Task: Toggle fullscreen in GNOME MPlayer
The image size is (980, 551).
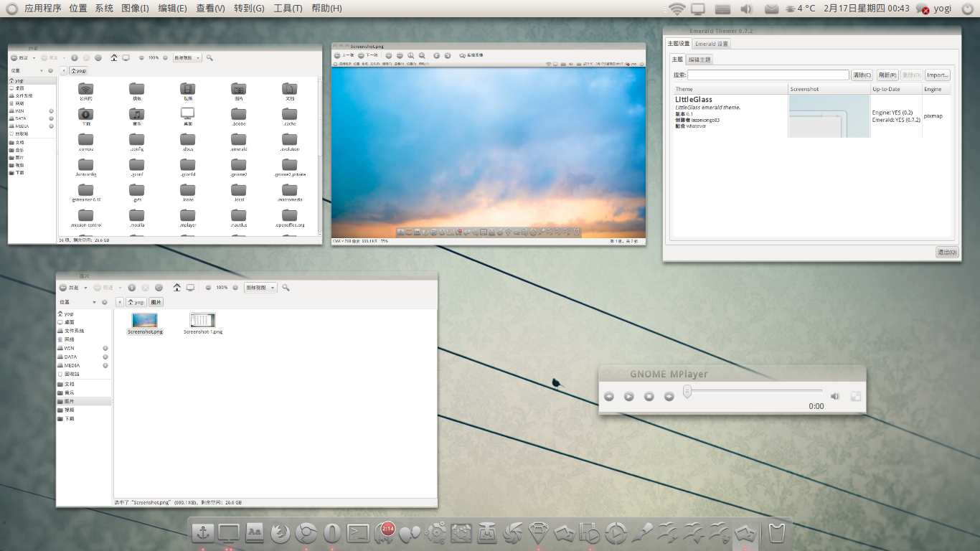Action: [855, 396]
